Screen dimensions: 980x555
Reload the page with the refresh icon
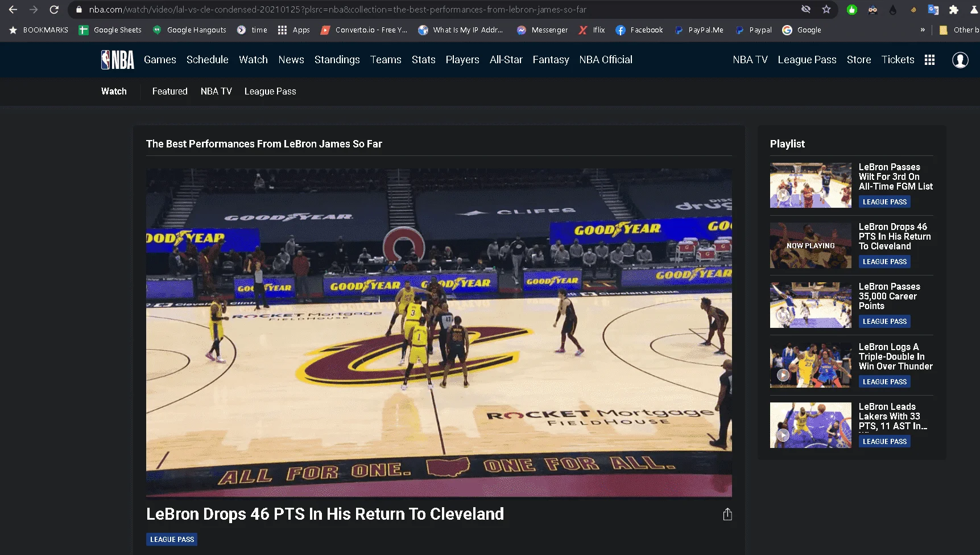click(54, 10)
